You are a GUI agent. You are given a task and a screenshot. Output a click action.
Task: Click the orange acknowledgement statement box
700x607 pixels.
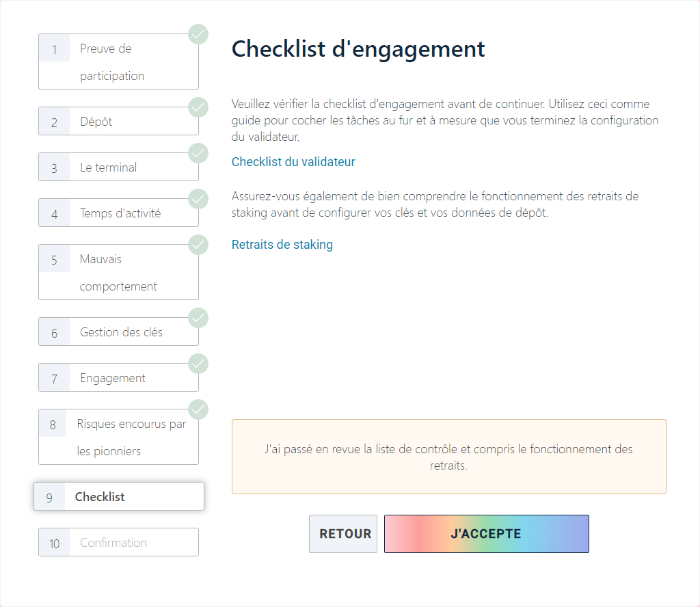click(x=448, y=457)
